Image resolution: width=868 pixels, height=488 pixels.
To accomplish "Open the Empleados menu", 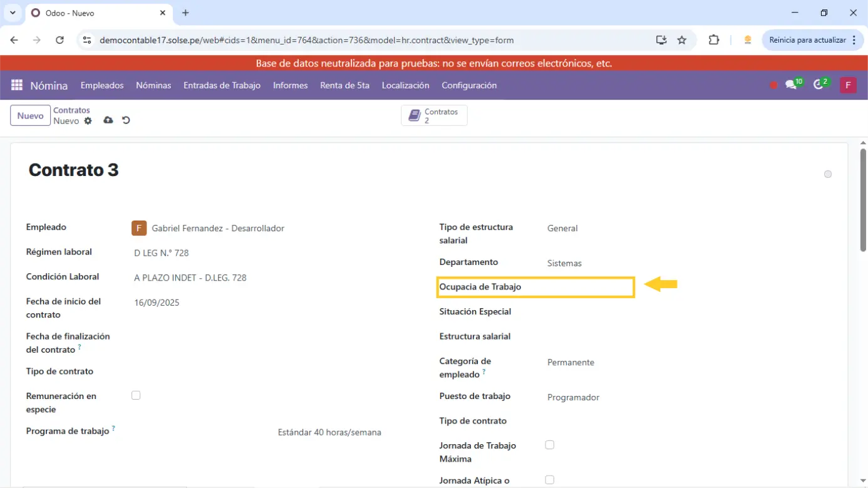I will point(102,85).
